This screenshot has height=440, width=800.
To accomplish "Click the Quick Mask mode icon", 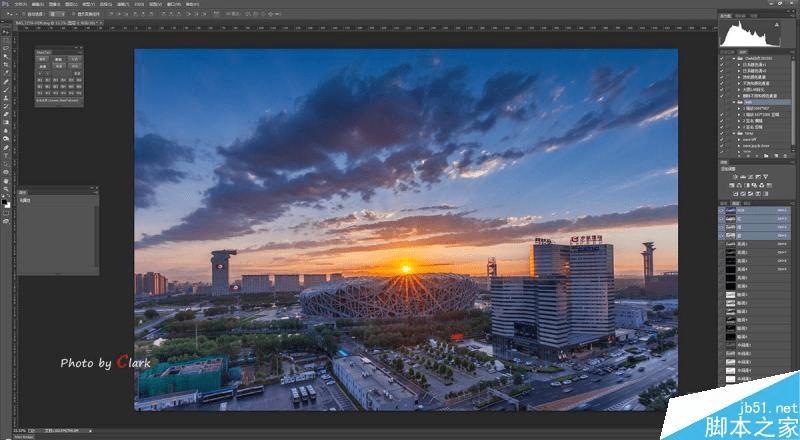I will 7,213.
